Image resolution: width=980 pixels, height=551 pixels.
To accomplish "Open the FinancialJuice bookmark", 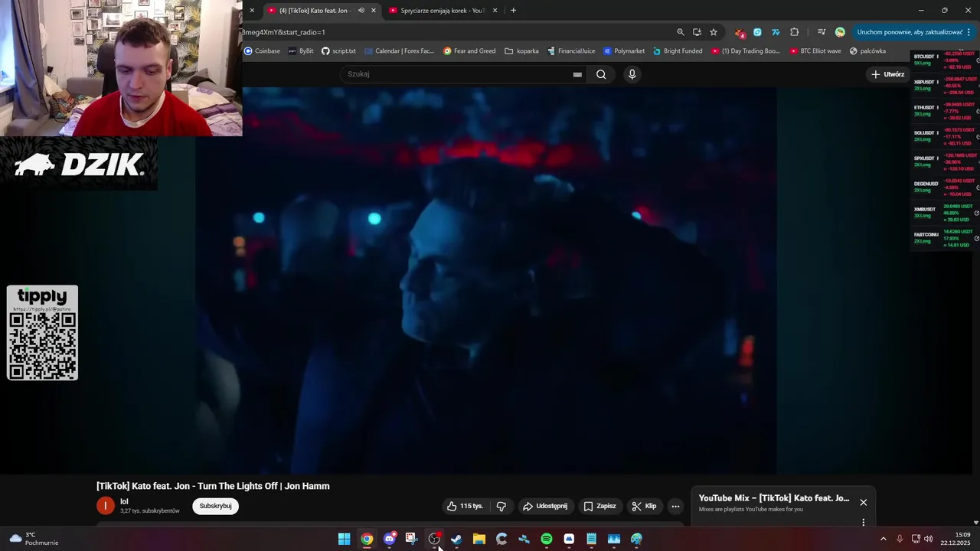I will point(571,51).
